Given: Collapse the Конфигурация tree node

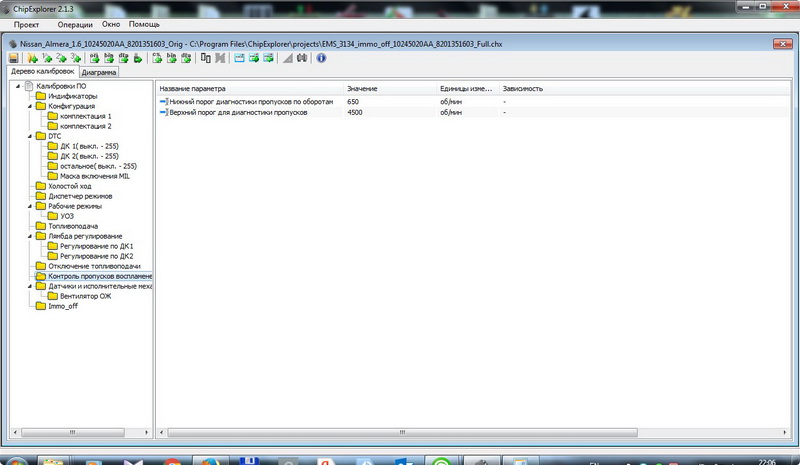Looking at the screenshot, I should [x=30, y=106].
